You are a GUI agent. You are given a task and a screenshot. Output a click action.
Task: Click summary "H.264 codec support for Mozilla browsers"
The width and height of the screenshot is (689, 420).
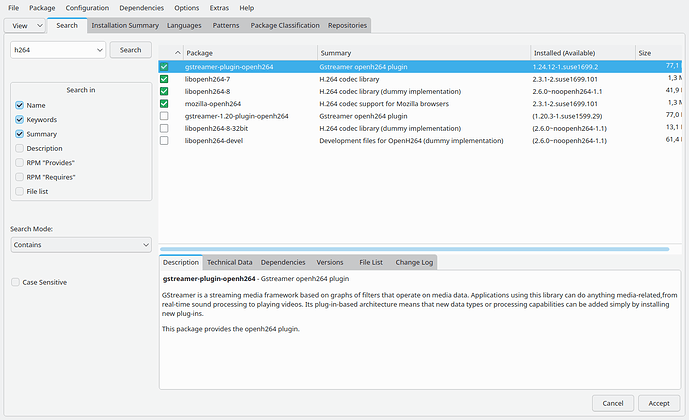click(x=384, y=104)
